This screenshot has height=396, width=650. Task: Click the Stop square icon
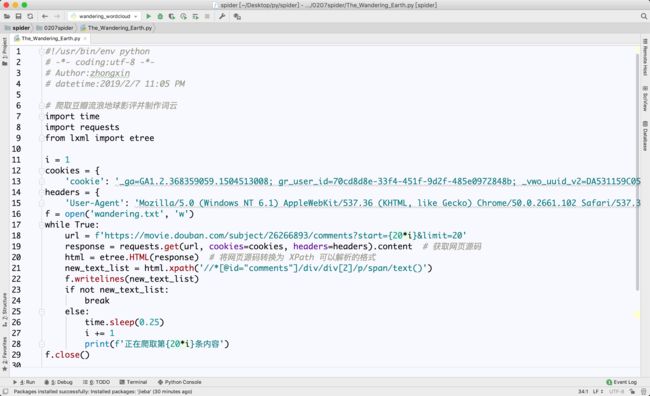click(x=207, y=16)
